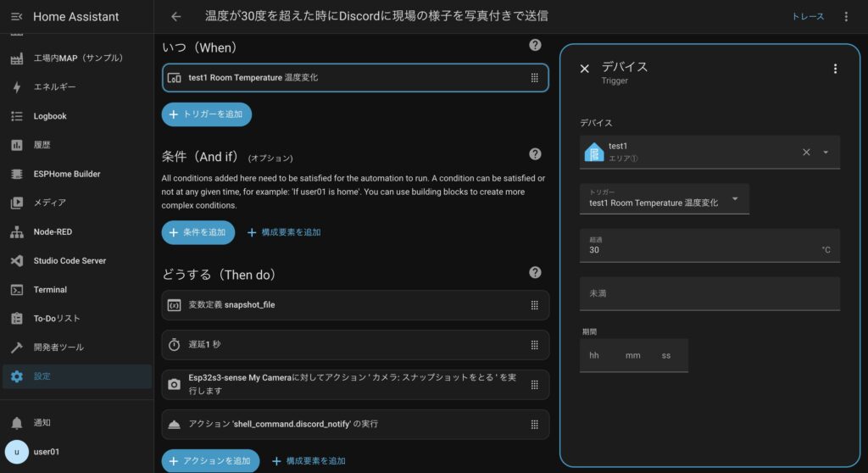Open the 工場内MAP sidebar item
Image resolution: width=868 pixels, height=473 pixels.
pos(77,58)
